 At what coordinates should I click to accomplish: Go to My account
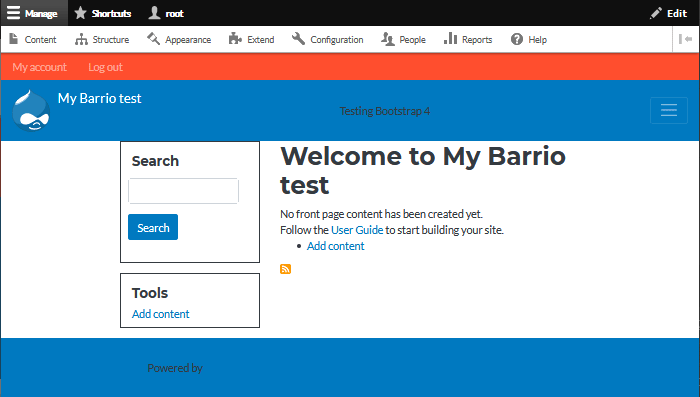39,67
